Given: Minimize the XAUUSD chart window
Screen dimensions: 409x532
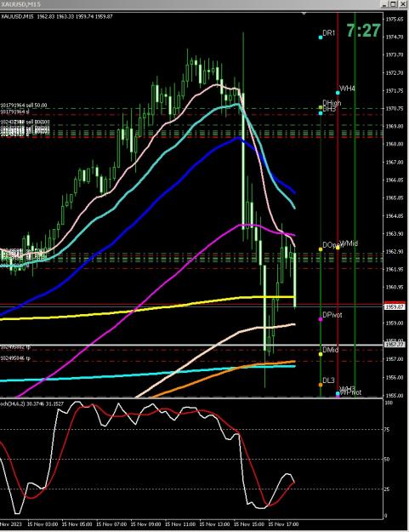Looking at the screenshot, I should [x=384, y=4].
